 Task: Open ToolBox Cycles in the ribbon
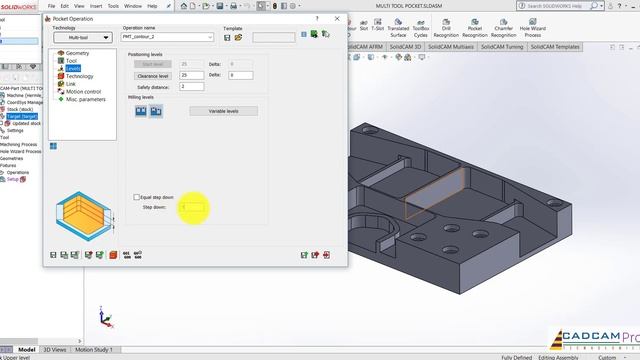coord(421,28)
